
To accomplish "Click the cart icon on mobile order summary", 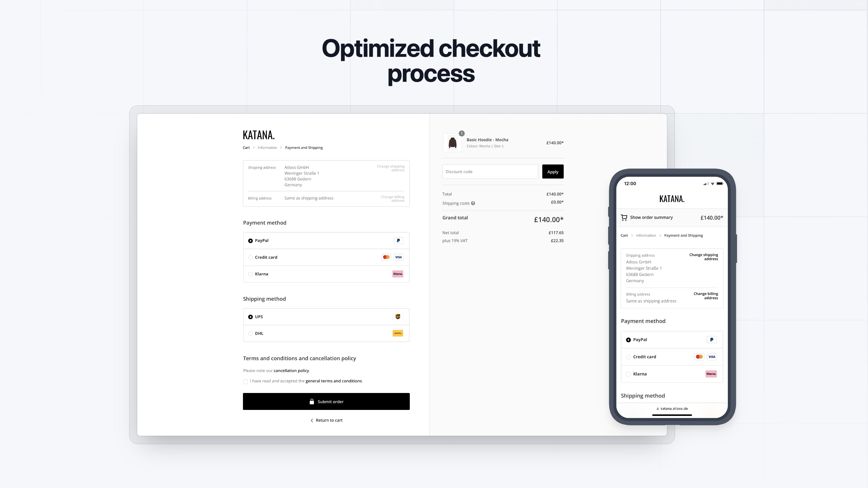I will [625, 217].
